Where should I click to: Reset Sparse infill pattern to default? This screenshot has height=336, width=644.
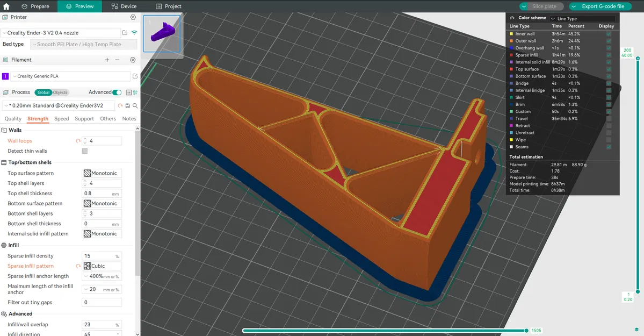(x=78, y=266)
